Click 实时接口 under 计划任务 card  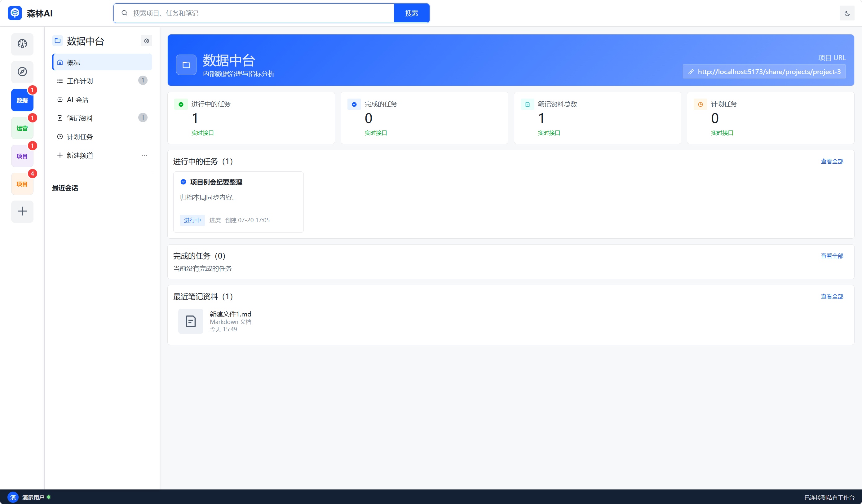[x=722, y=133]
